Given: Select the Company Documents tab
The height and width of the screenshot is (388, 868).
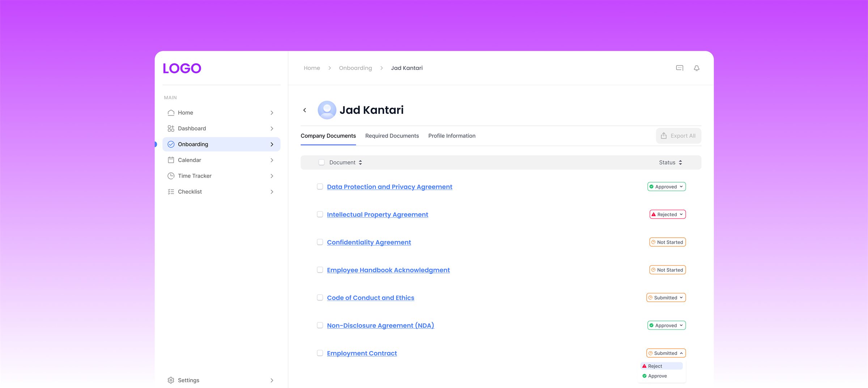Looking at the screenshot, I should [328, 136].
